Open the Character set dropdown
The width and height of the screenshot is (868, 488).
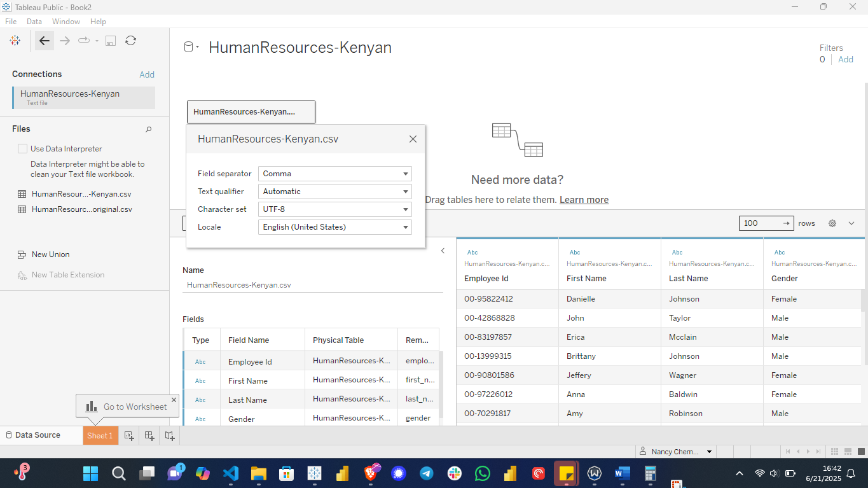pyautogui.click(x=334, y=209)
